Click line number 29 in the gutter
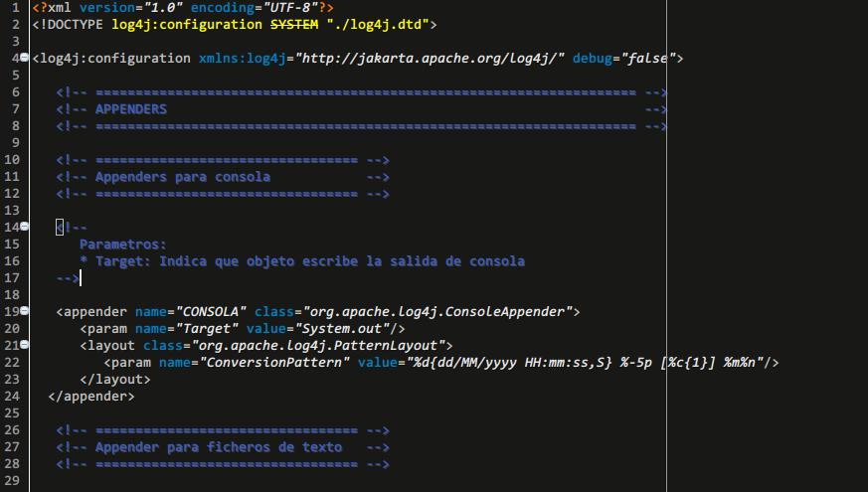This screenshot has height=492, width=868. 12,481
